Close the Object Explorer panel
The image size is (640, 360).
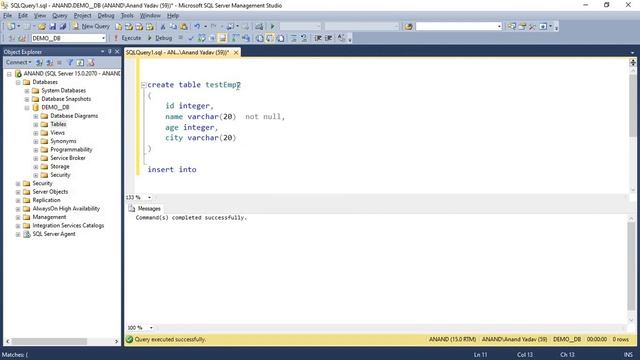[117, 52]
